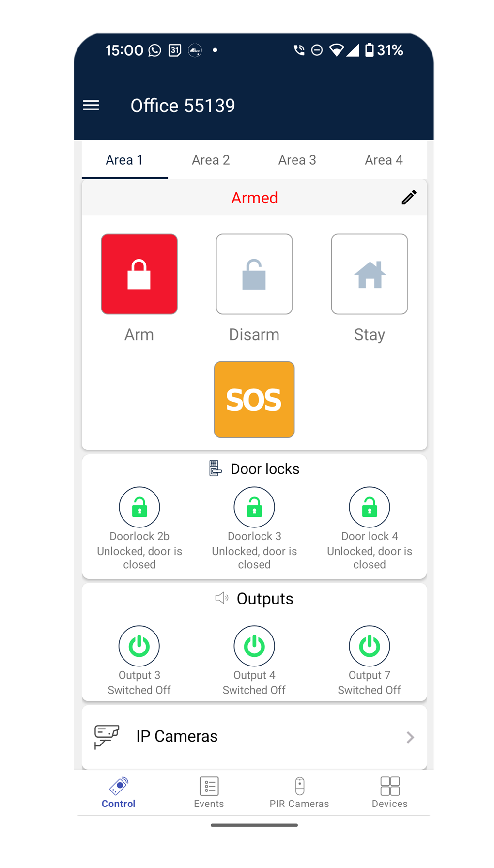Toggle Doorlock 3 lock
The image size is (494, 868).
pyautogui.click(x=254, y=507)
